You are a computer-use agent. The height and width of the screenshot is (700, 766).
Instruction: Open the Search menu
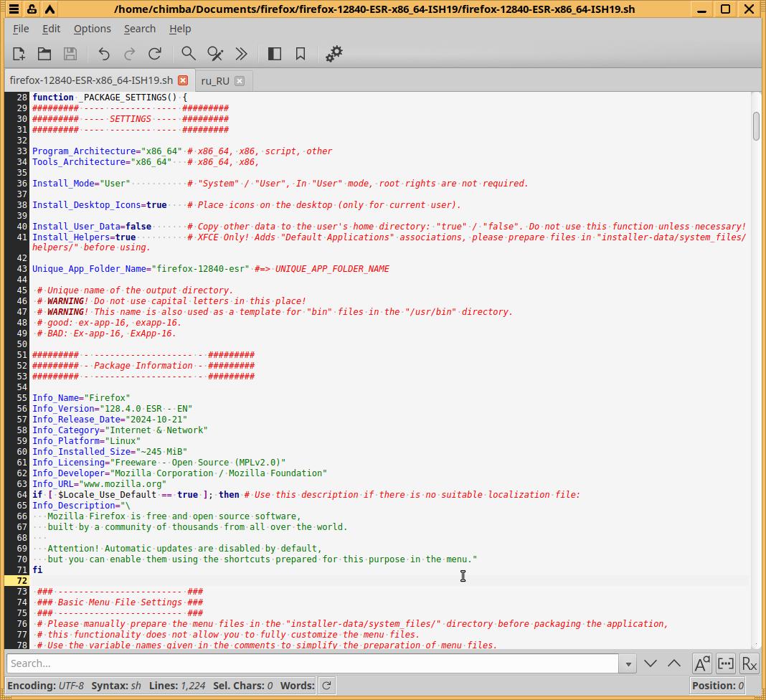(x=139, y=29)
